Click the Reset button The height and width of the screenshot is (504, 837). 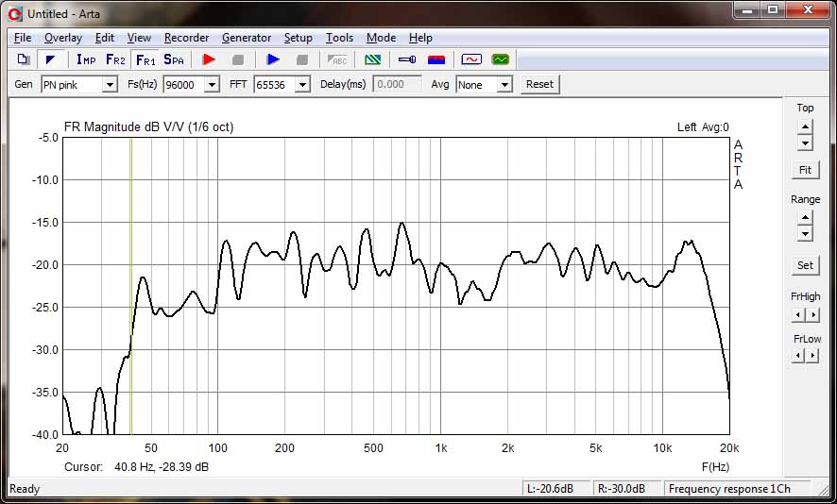539,84
